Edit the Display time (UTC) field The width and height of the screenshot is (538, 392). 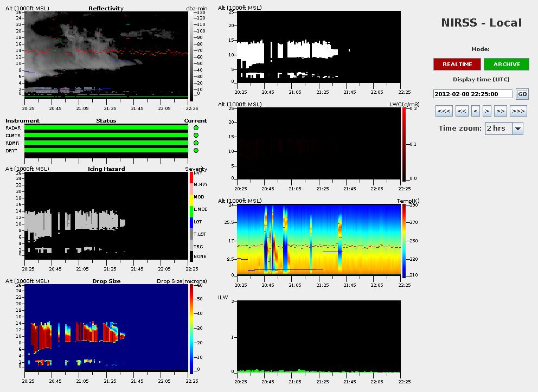pos(473,94)
